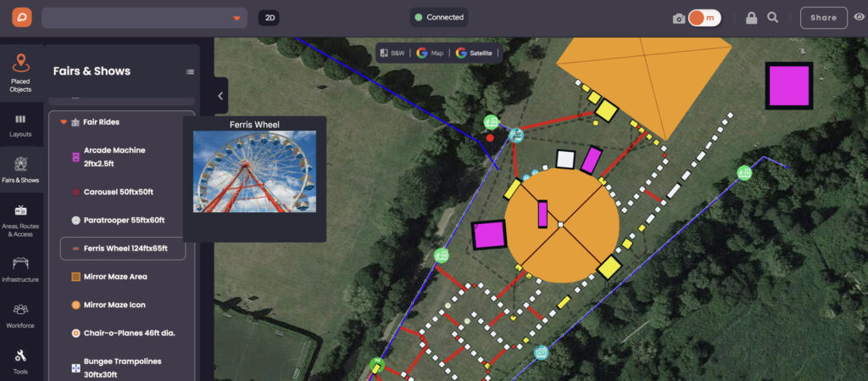Select Arcade Machine 2ftx2.5ft
Image resolution: width=868 pixels, height=381 pixels.
tap(122, 157)
